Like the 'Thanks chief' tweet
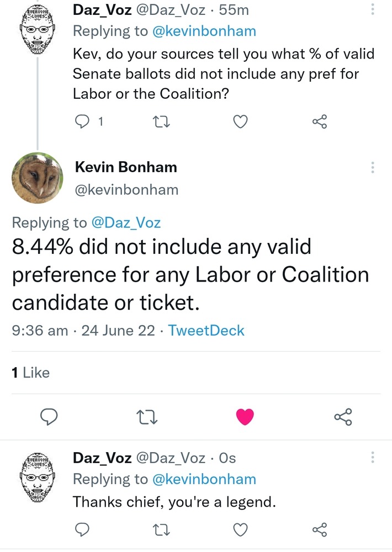392x552 pixels. pyautogui.click(x=240, y=530)
